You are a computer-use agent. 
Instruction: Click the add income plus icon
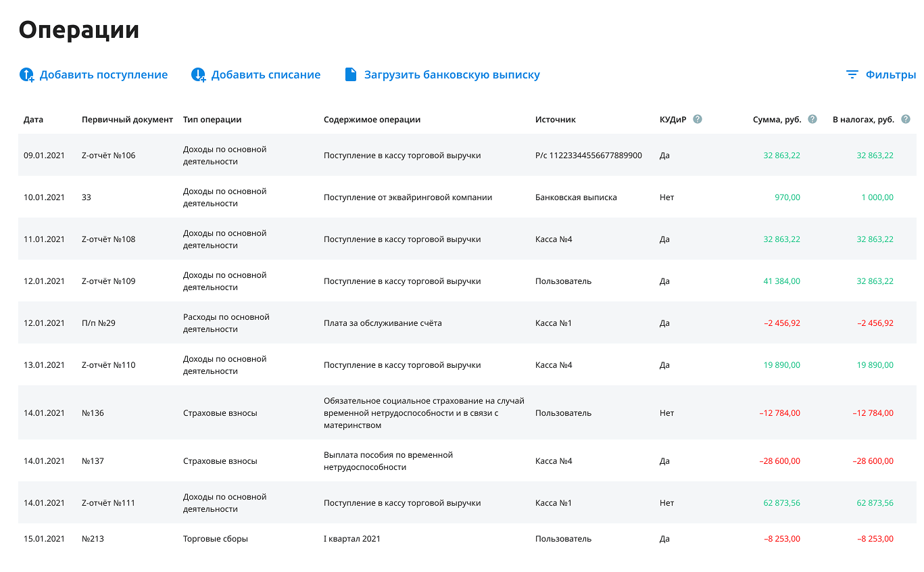(25, 74)
